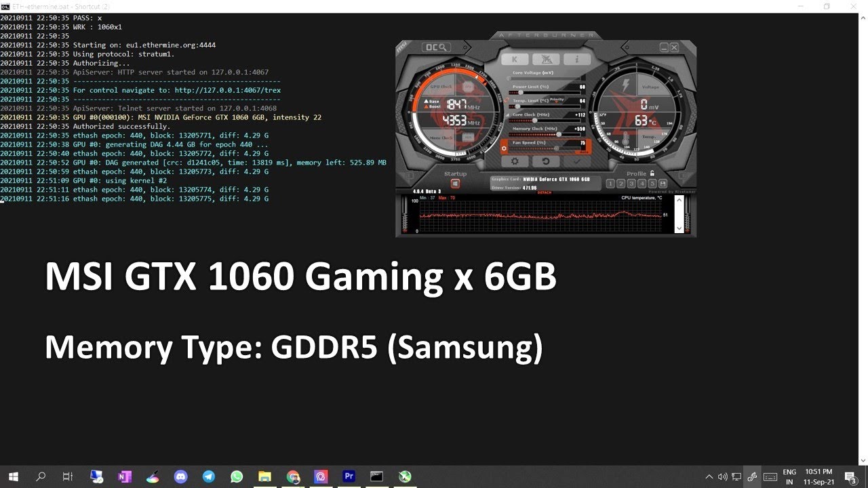The width and height of the screenshot is (868, 488).
Task: Open Premiere Pro from the taskbar
Action: click(x=349, y=476)
